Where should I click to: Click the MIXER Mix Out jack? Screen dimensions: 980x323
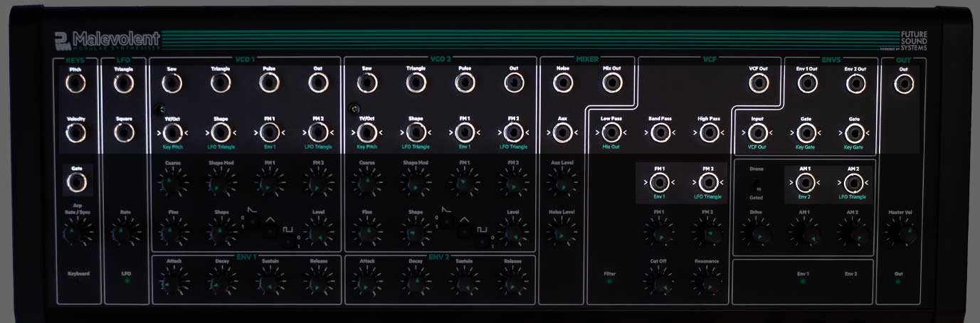611,84
